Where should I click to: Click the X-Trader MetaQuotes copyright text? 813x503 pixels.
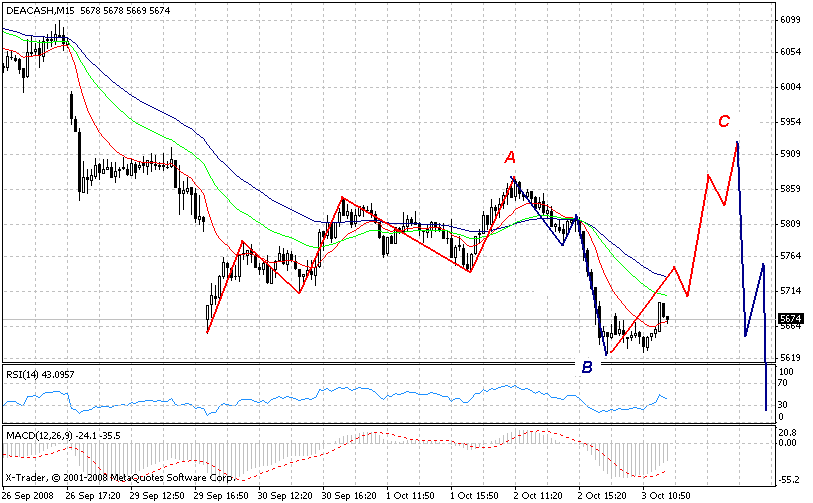pos(88,477)
